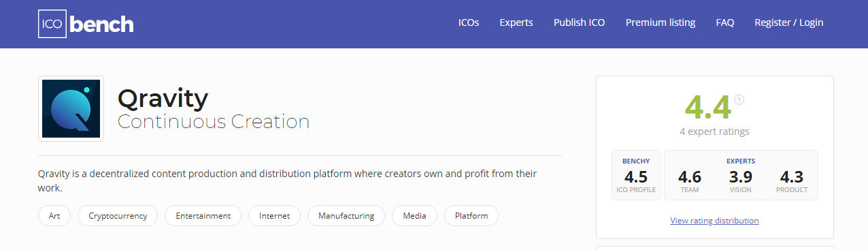The height and width of the screenshot is (250, 868).
Task: Select the Manufacturing category tag
Action: click(x=346, y=216)
